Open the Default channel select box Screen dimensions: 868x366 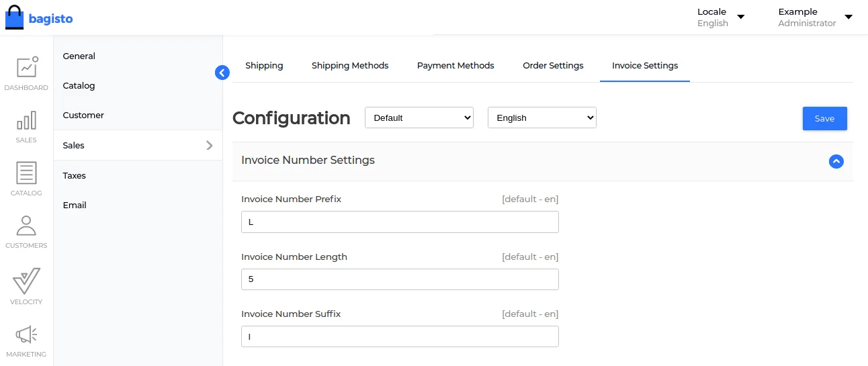pyautogui.click(x=419, y=118)
